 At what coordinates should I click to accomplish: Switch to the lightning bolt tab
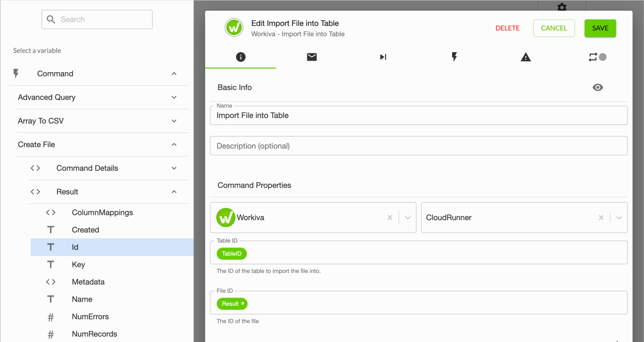tap(454, 57)
